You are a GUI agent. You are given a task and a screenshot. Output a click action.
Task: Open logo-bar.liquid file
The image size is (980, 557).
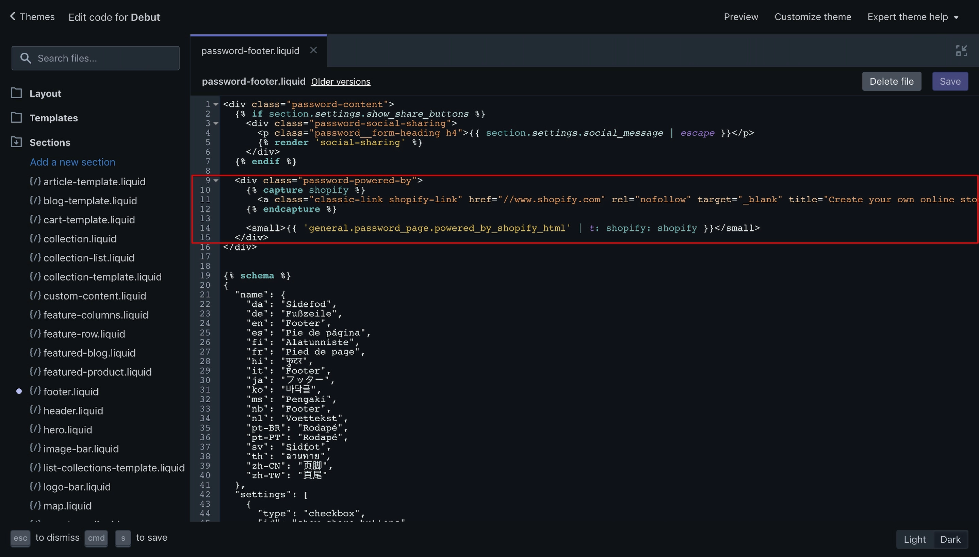coord(77,487)
